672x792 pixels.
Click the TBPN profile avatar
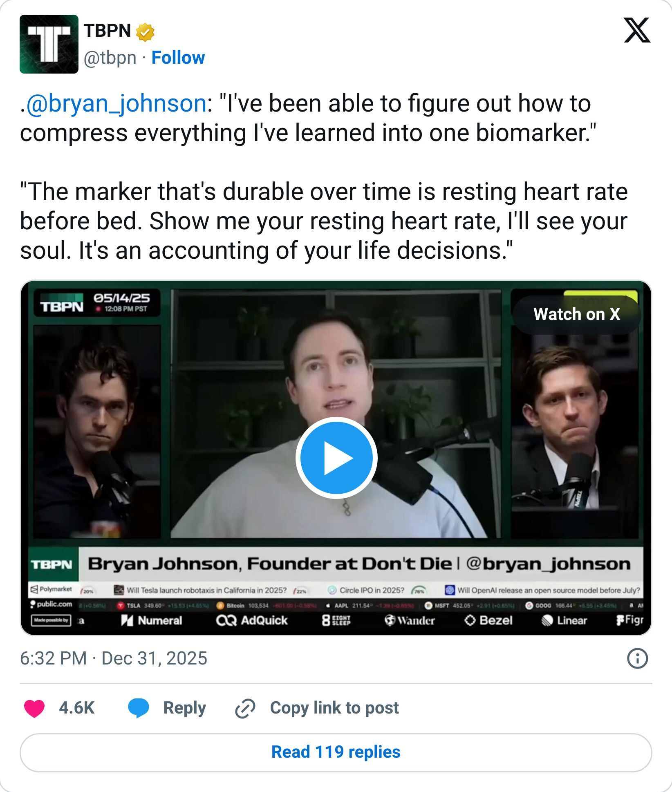[x=49, y=44]
